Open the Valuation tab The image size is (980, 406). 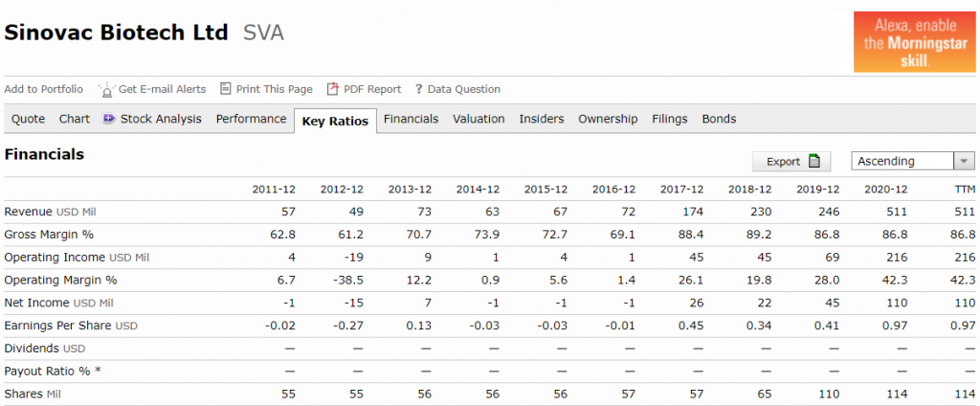click(479, 119)
